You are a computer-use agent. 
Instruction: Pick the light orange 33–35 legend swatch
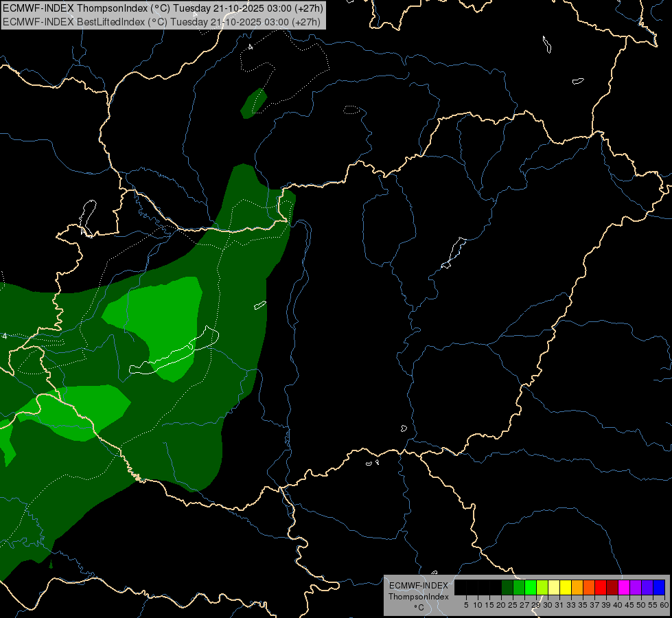pos(577,587)
